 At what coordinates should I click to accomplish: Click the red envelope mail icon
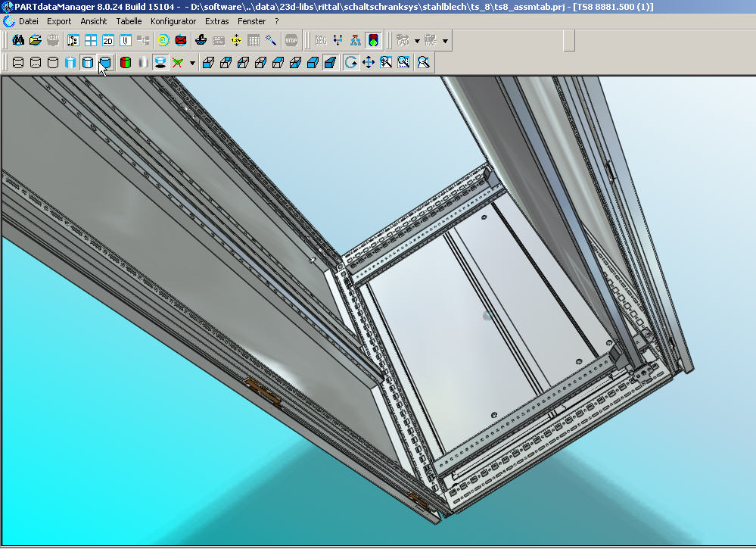[x=181, y=40]
